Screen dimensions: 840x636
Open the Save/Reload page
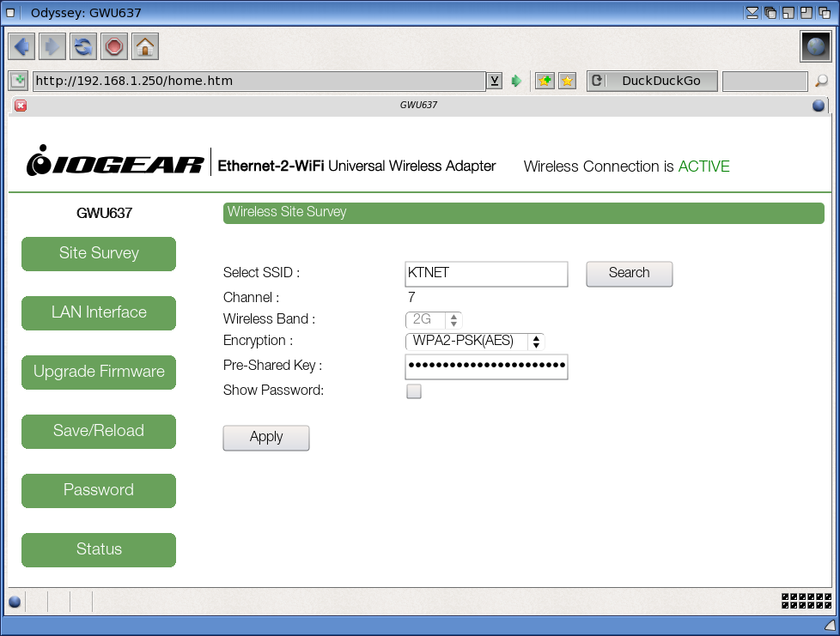point(99,431)
